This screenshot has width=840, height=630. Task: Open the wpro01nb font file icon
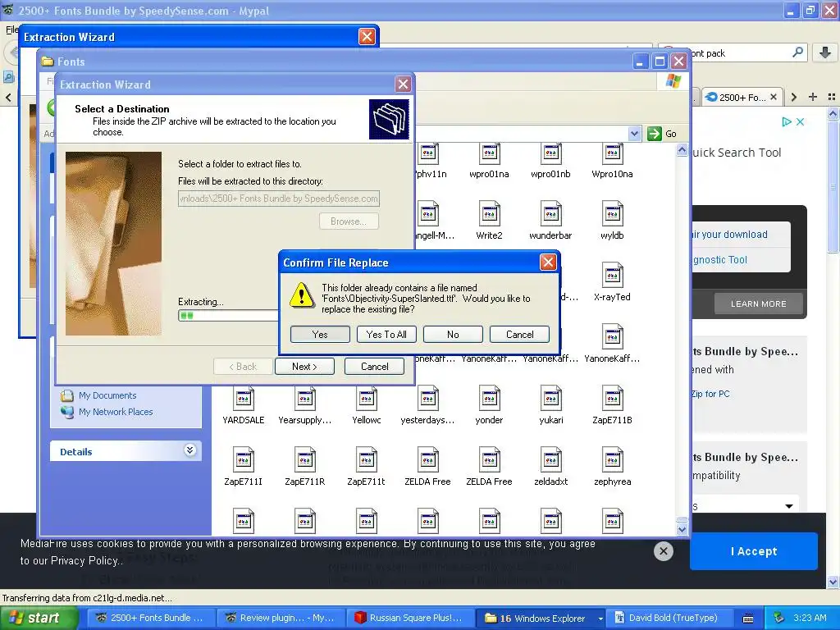[x=550, y=153]
